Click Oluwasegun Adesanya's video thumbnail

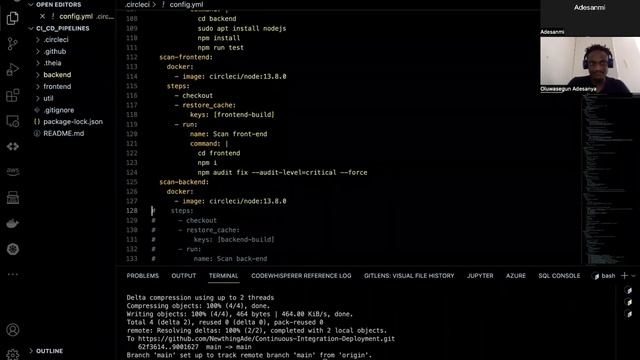point(590,65)
